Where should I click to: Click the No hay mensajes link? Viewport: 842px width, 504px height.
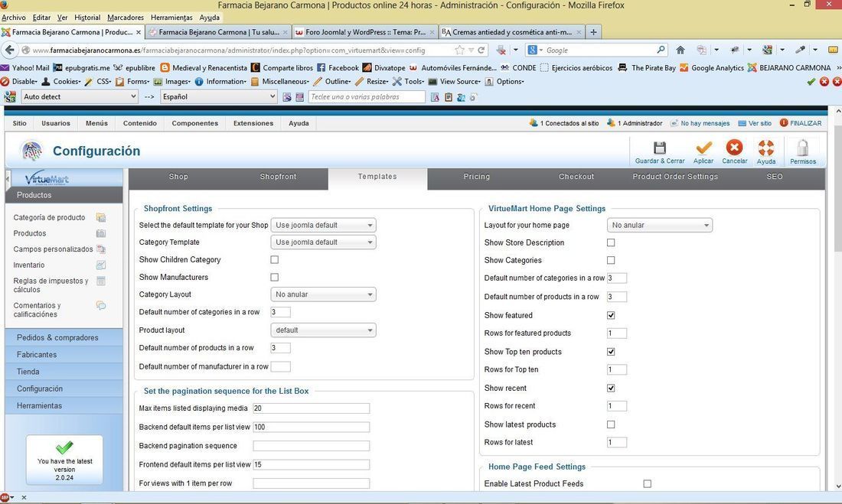pos(705,123)
